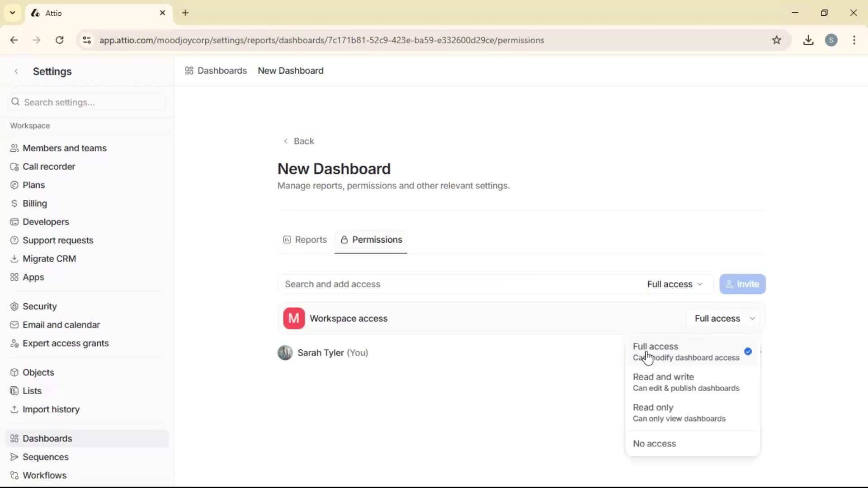Open the Workflows section
The height and width of the screenshot is (488, 868).
[44, 475]
